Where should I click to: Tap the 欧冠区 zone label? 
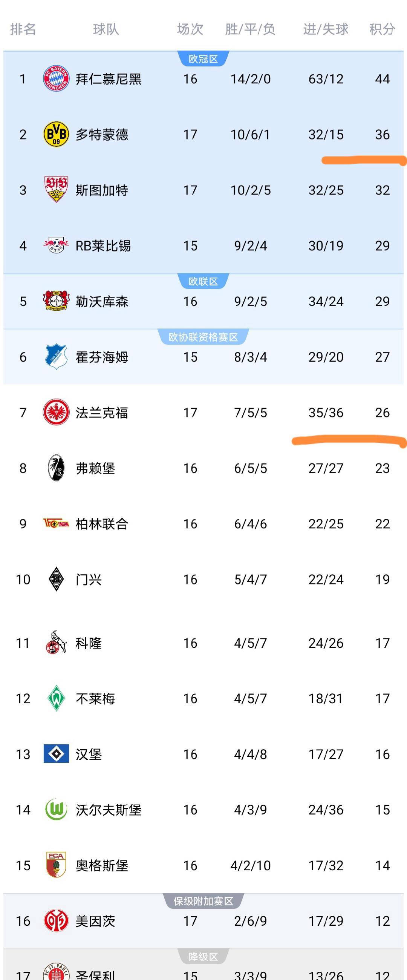click(203, 59)
